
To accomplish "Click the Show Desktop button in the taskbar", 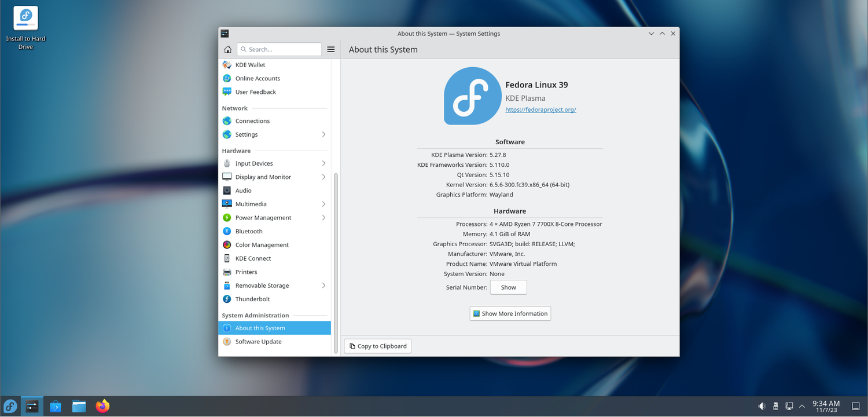I will click(x=856, y=406).
